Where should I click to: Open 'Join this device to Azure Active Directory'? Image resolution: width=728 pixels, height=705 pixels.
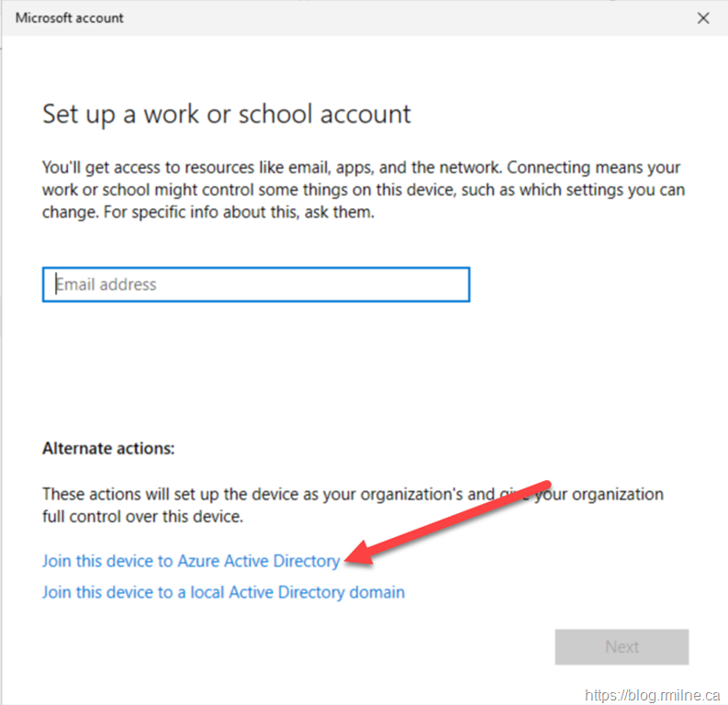191,560
